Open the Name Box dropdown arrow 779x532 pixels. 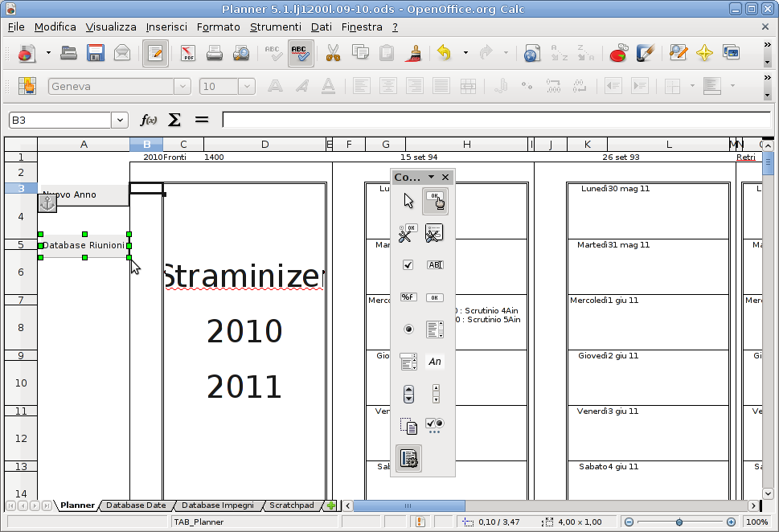(x=120, y=121)
